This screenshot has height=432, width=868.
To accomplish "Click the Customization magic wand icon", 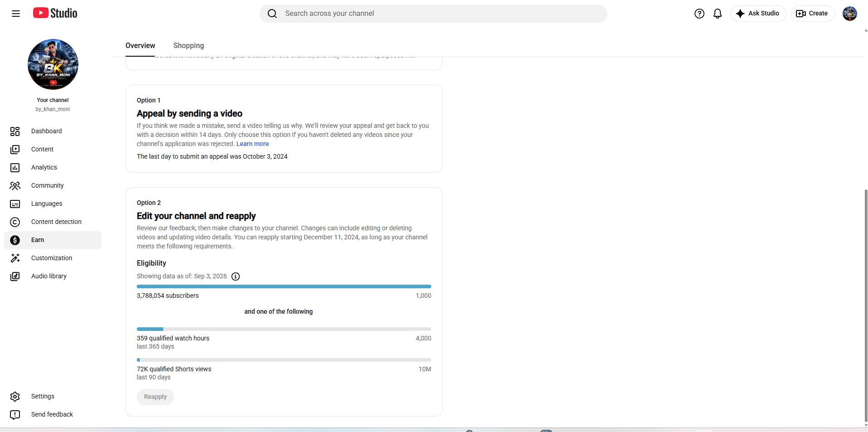I will pos(15,258).
